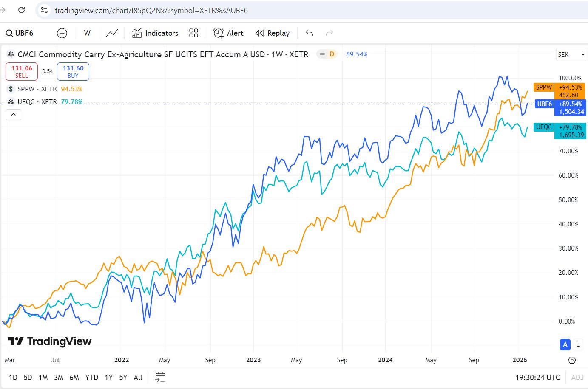588x389 pixels.
Task: Click the 131.60 BUY button
Action: pyautogui.click(x=73, y=71)
